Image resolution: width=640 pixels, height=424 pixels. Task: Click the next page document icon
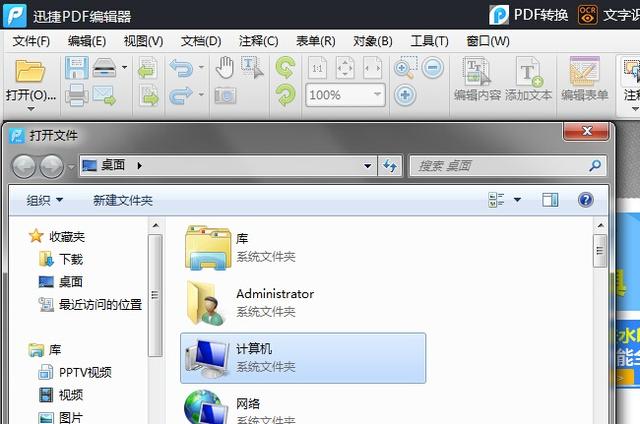click(148, 95)
